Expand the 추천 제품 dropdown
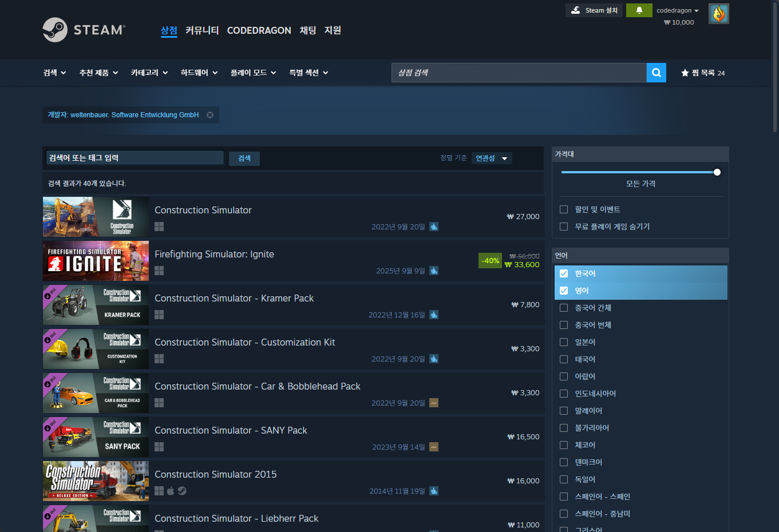Viewport: 779px width, 532px height. (99, 73)
